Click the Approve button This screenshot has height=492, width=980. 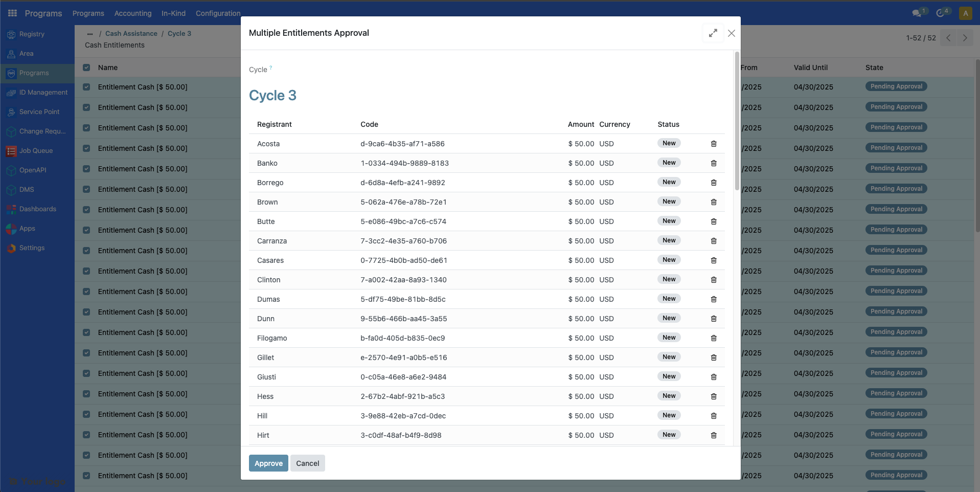point(268,463)
